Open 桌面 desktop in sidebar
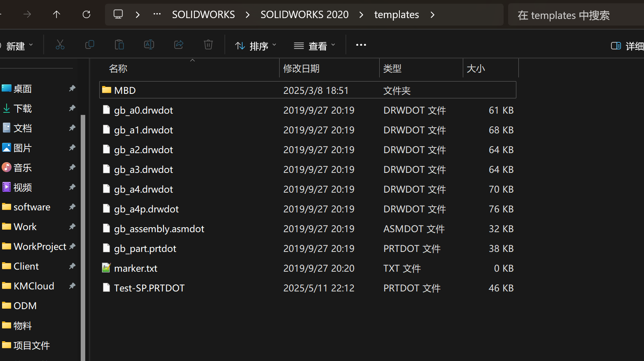The width and height of the screenshot is (644, 361). pos(23,89)
